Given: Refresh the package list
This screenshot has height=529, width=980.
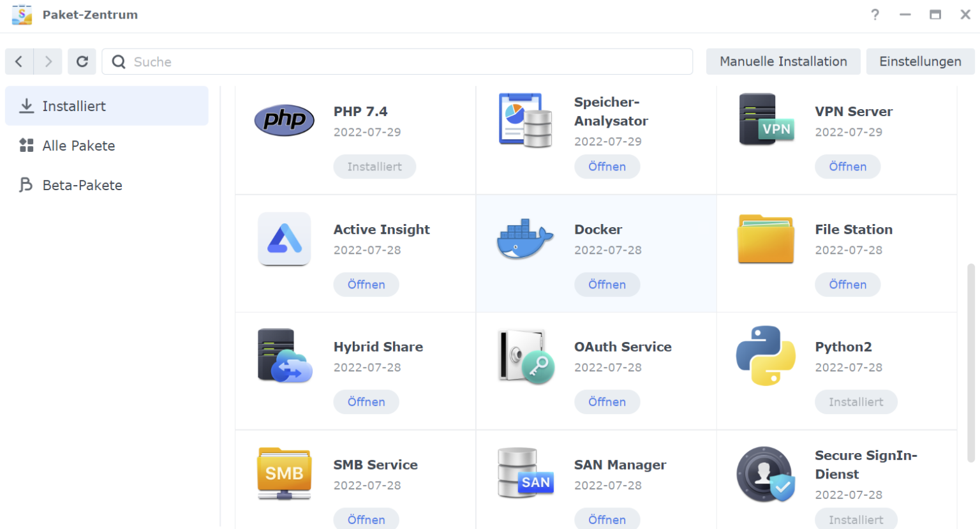Looking at the screenshot, I should point(82,62).
